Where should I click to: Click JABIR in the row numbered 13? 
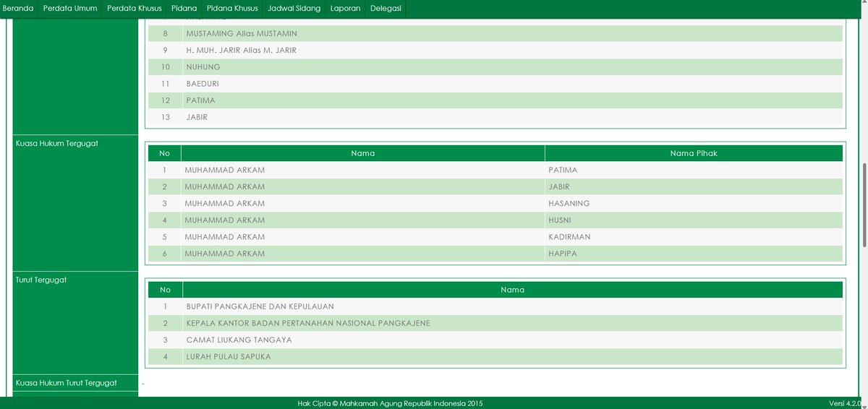pos(197,117)
